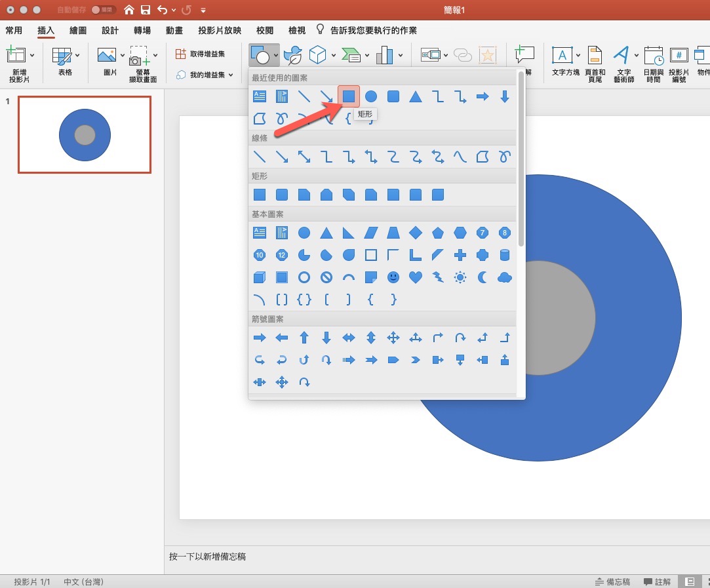Screen dimensions: 710x588
Task: Click the 備忘稿 button in status bar
Action: pos(612,581)
